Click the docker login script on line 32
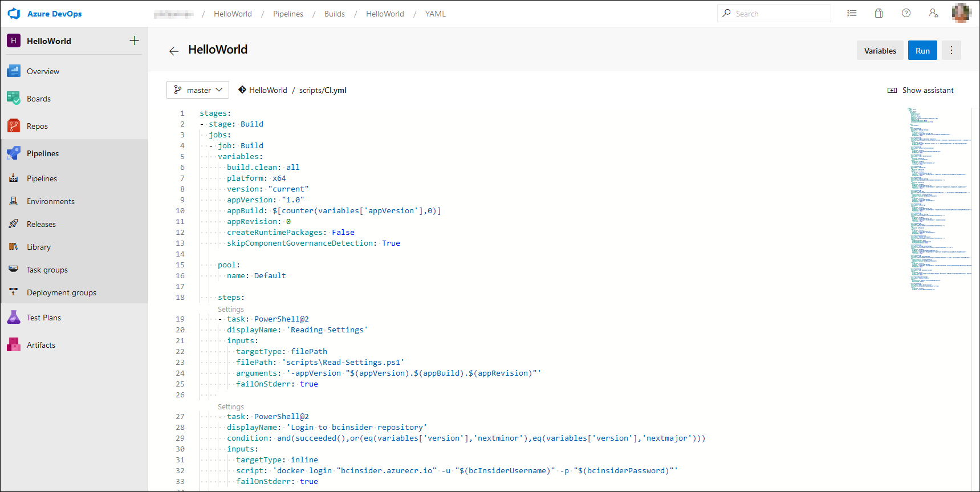 (x=475, y=471)
